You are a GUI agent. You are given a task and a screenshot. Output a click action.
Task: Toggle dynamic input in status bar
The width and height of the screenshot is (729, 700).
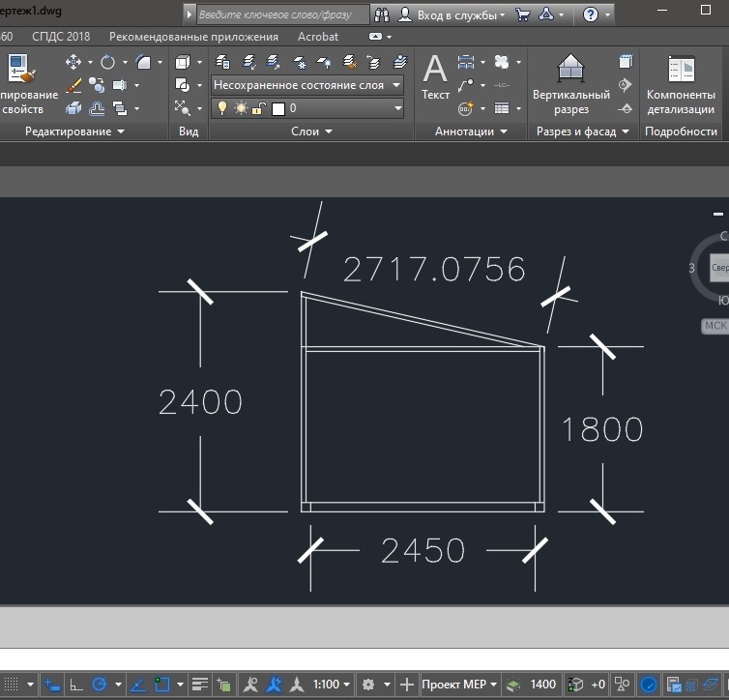click(51, 685)
